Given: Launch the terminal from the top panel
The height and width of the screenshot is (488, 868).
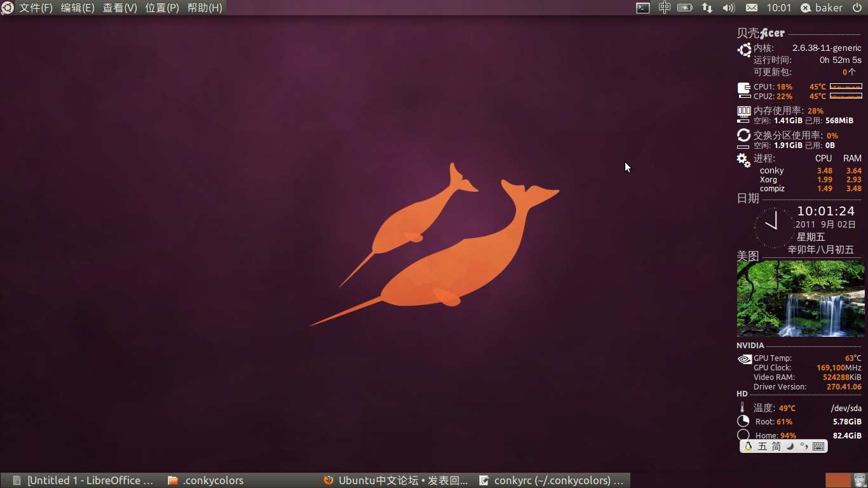Looking at the screenshot, I should (643, 8).
